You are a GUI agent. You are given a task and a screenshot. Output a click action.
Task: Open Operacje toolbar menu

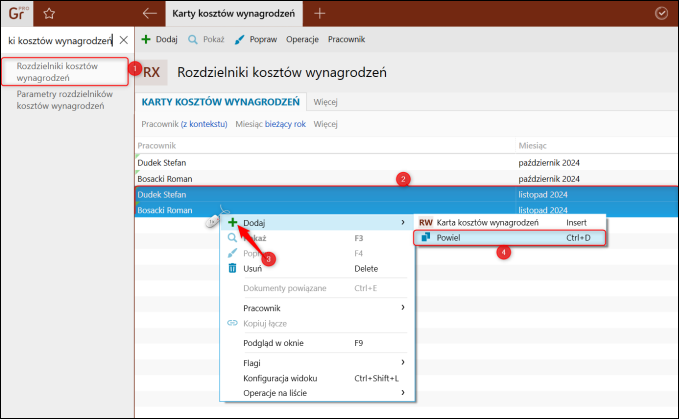pyautogui.click(x=302, y=39)
